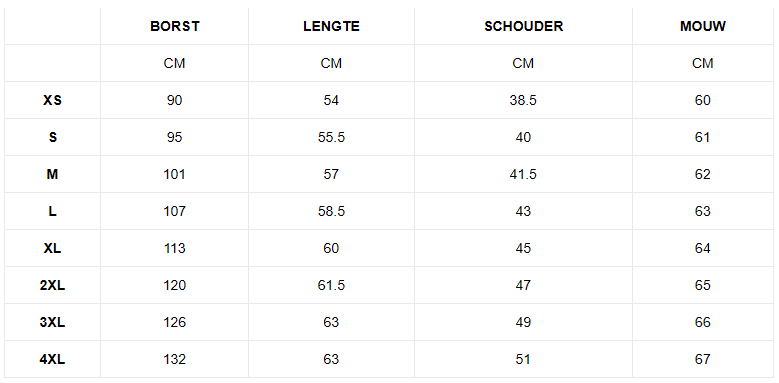Select the XL mouw value 64
This screenshot has height=383, width=779.
(702, 248)
